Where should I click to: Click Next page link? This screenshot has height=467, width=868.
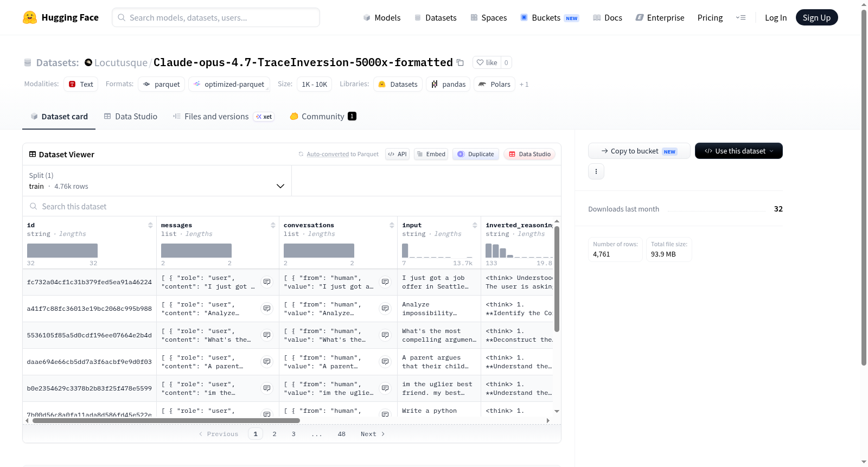click(x=373, y=434)
